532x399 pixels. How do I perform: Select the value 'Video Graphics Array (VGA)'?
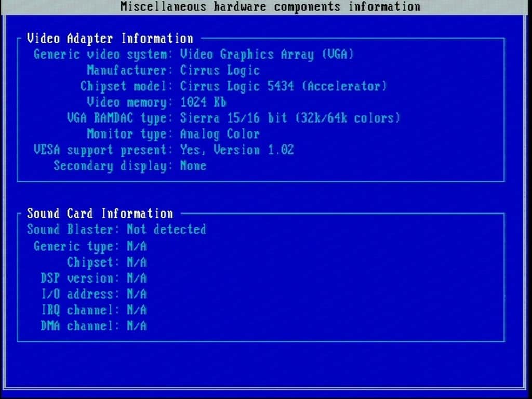coord(267,54)
